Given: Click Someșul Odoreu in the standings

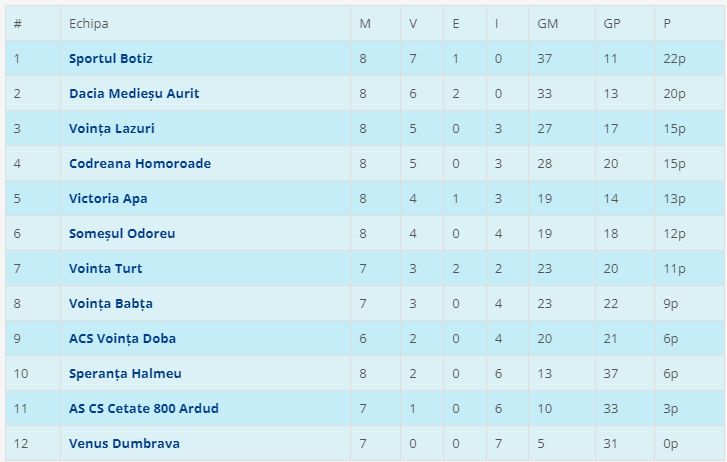Looking at the screenshot, I should click(x=122, y=234).
